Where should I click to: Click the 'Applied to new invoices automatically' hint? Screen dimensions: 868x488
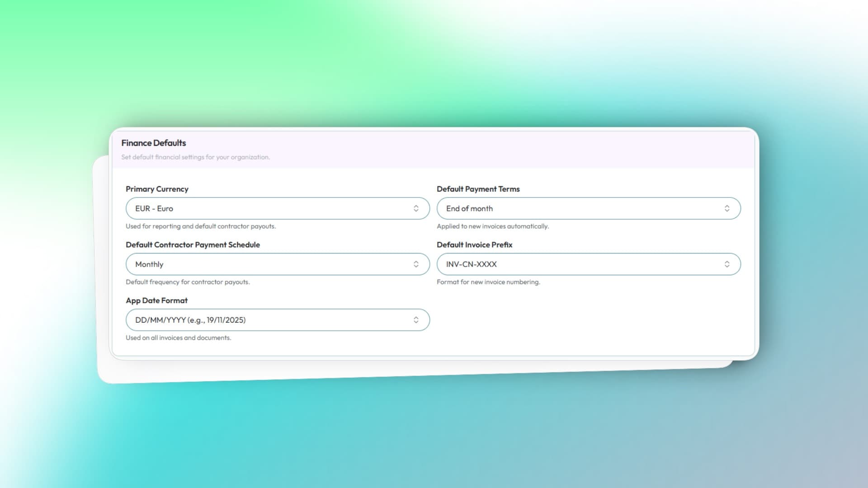tap(492, 226)
